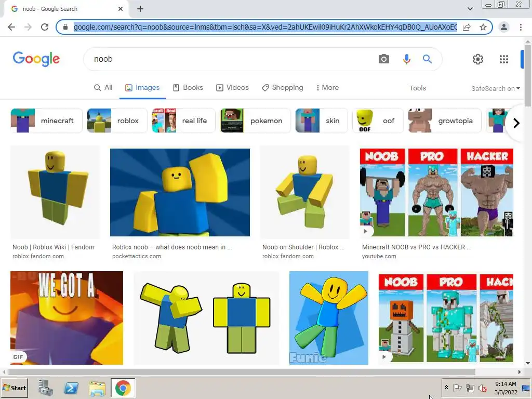
Task: Click the forward navigation arrow
Action: click(28, 27)
